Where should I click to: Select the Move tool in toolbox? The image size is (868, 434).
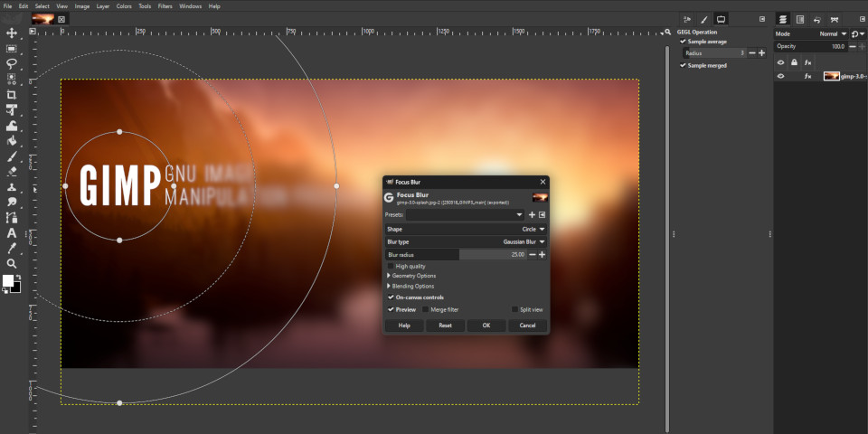(x=12, y=33)
